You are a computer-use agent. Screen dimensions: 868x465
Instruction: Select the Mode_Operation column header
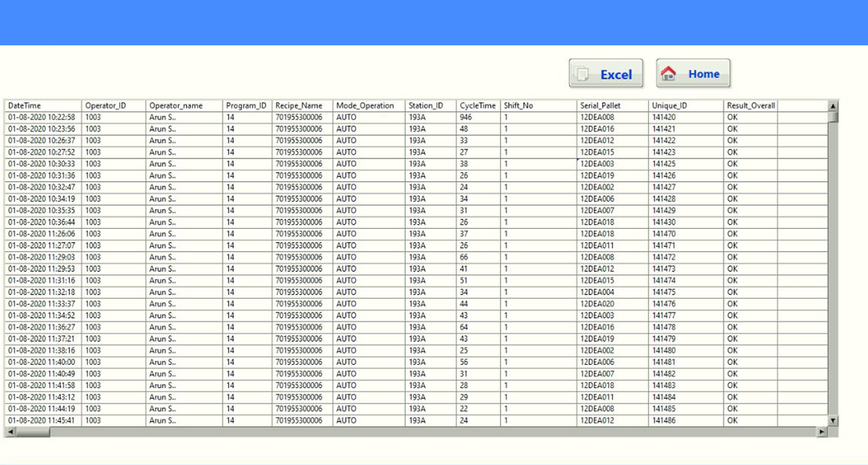[x=369, y=105]
